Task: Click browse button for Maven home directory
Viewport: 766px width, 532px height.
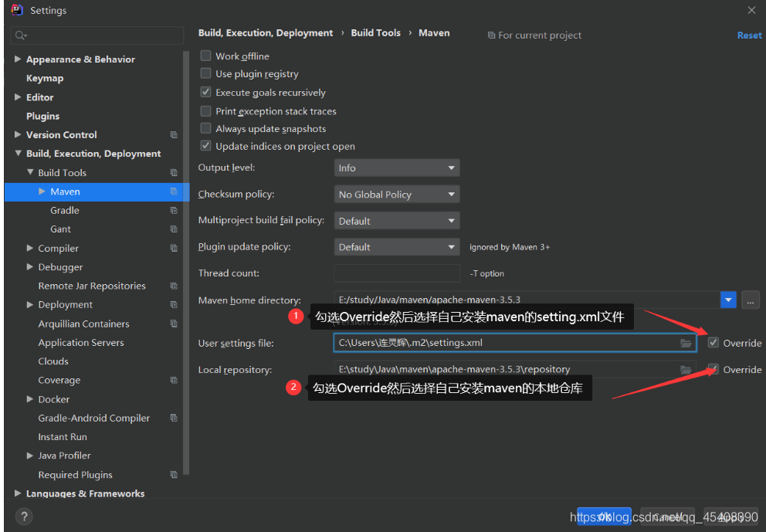Action: tap(751, 300)
